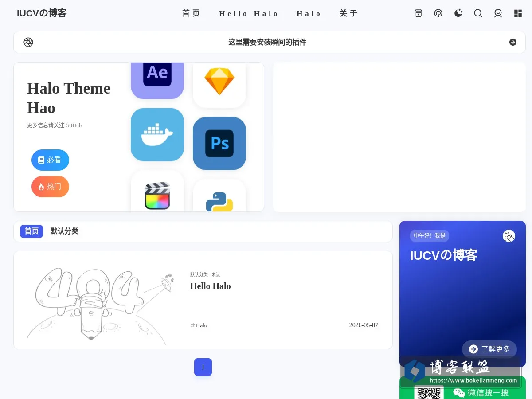Click the aperture icon on announcement bar
532x399 pixels.
pyautogui.click(x=28, y=42)
